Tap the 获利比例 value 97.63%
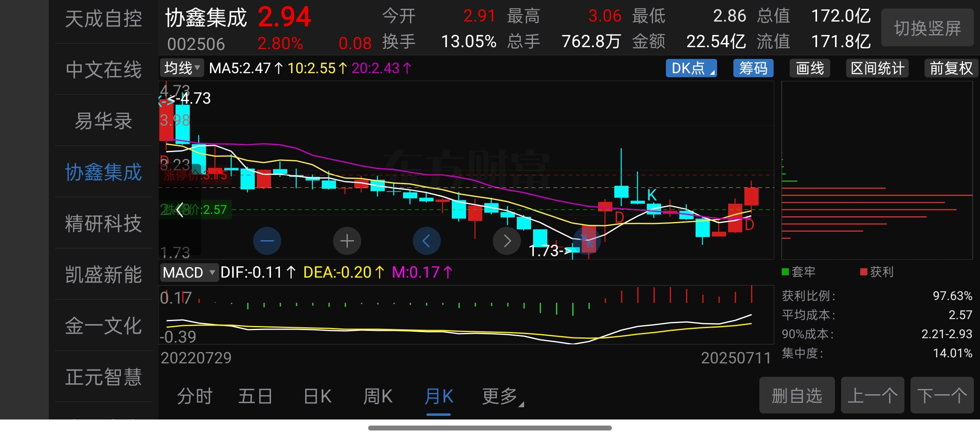The width and height of the screenshot is (980, 439). pos(952,296)
